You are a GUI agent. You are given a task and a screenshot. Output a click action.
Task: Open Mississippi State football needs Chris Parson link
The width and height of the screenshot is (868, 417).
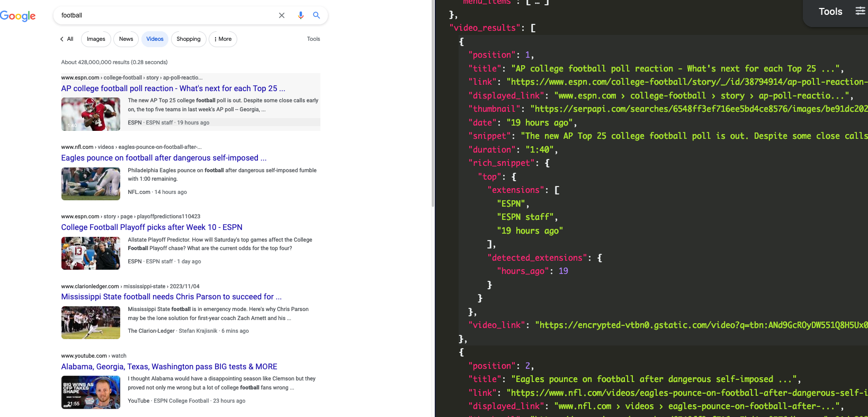pyautogui.click(x=171, y=297)
